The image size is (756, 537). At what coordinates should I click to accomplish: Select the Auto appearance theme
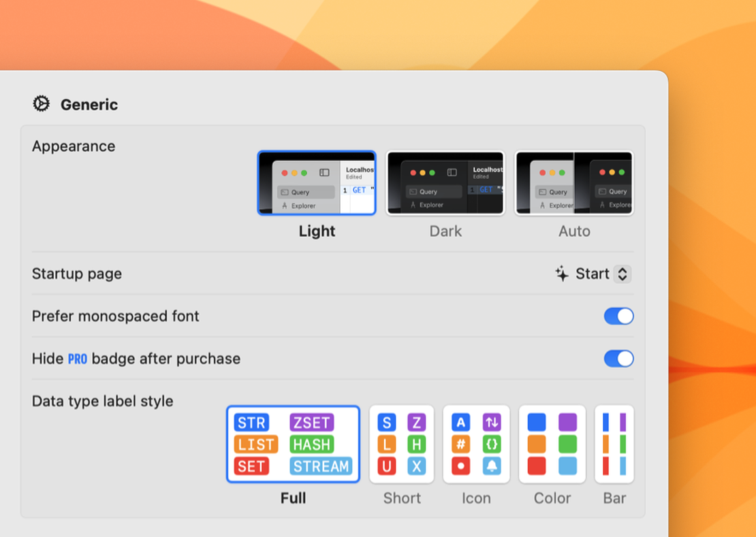coord(574,182)
